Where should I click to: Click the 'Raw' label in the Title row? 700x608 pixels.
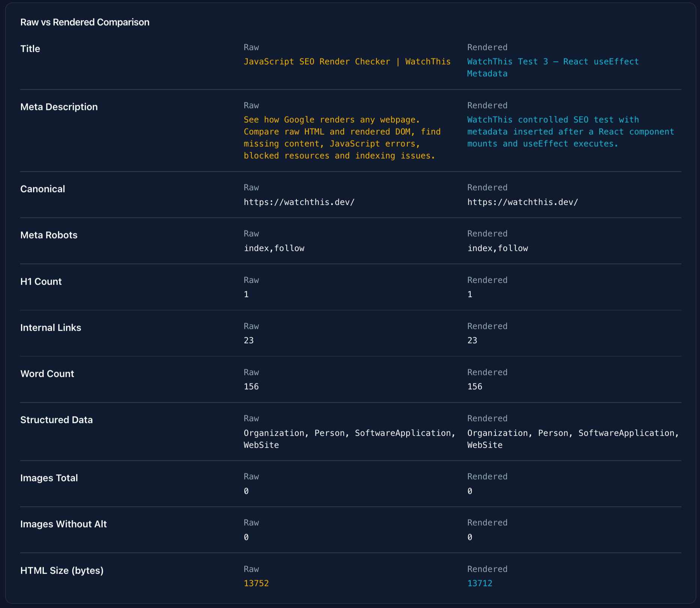pyautogui.click(x=251, y=47)
